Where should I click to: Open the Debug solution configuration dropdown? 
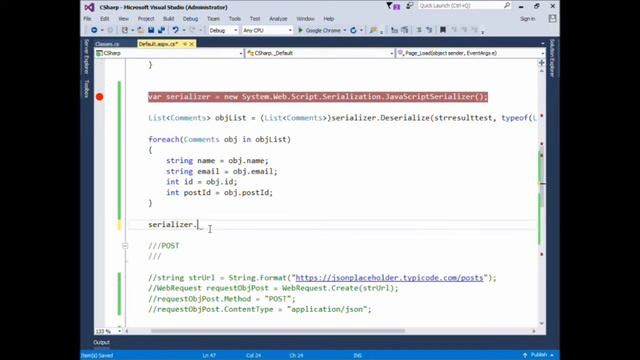pos(223,30)
